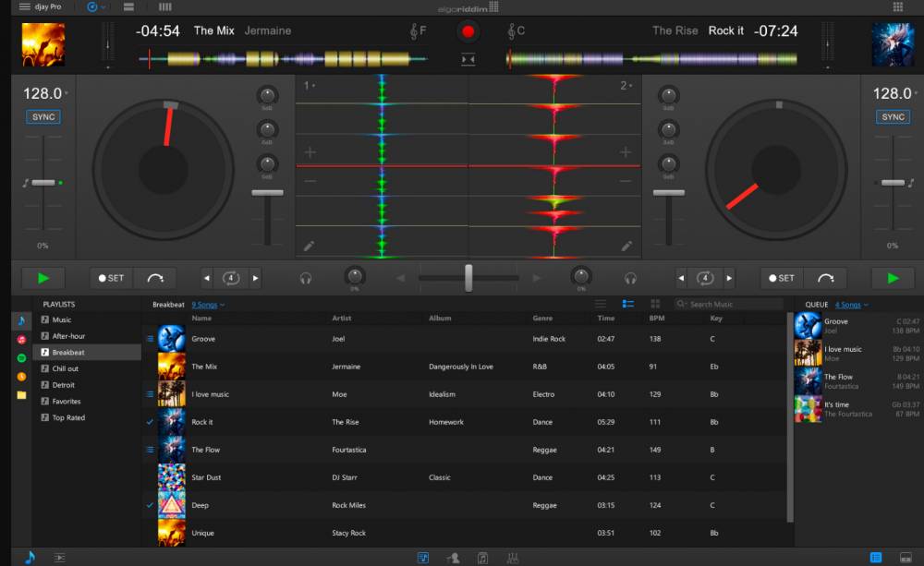
Task: Switch library to grid view
Action: (x=655, y=304)
